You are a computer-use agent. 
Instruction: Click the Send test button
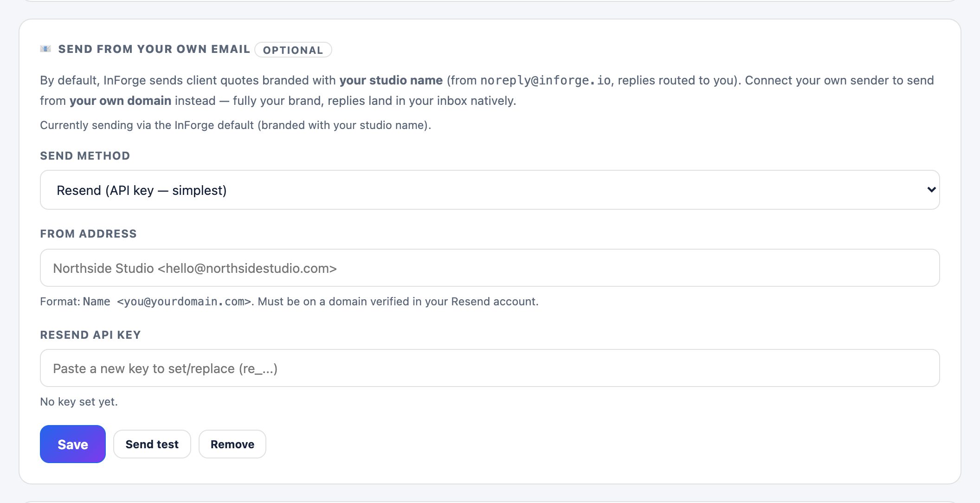coord(152,444)
